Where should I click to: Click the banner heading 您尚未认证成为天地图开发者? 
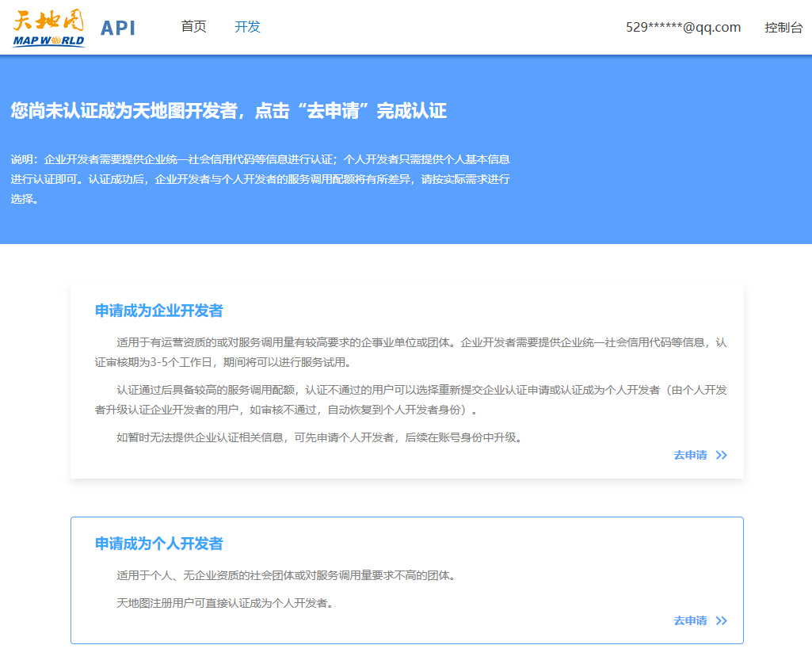coord(228,111)
